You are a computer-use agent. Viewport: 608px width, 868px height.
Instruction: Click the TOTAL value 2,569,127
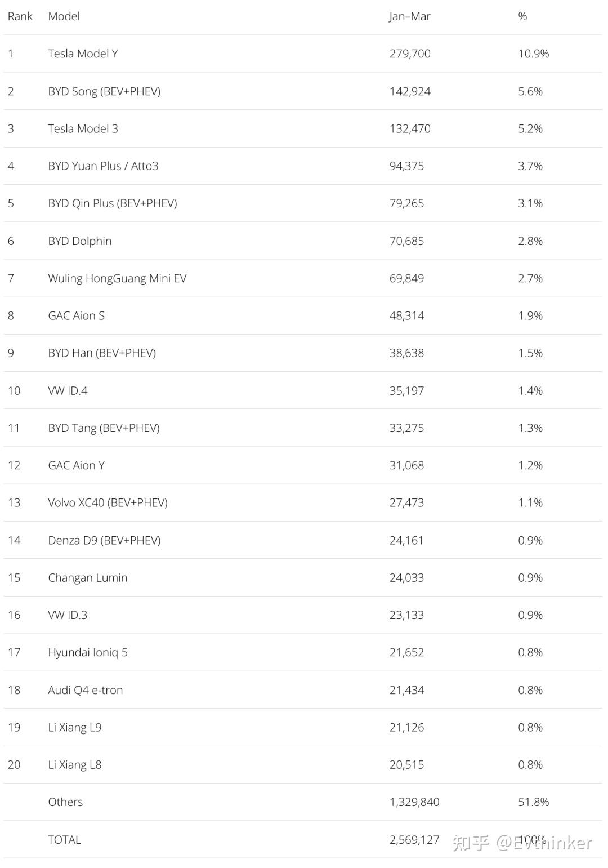point(414,840)
